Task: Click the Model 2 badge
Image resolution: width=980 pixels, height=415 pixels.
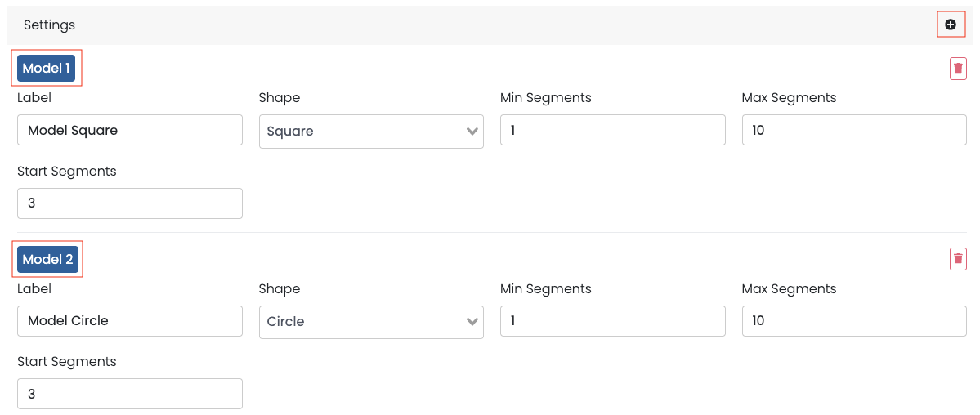Action: 47,259
